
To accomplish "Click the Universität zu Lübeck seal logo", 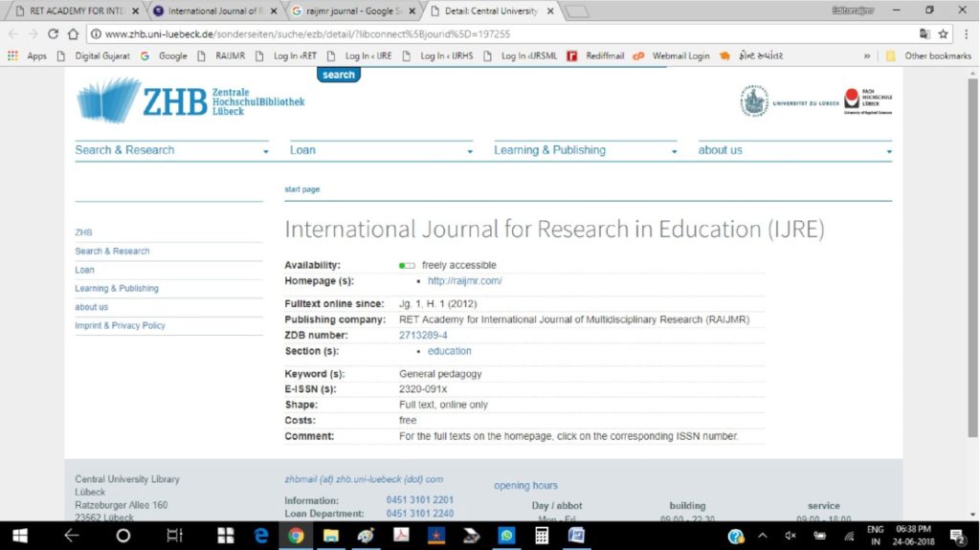I will [x=754, y=100].
